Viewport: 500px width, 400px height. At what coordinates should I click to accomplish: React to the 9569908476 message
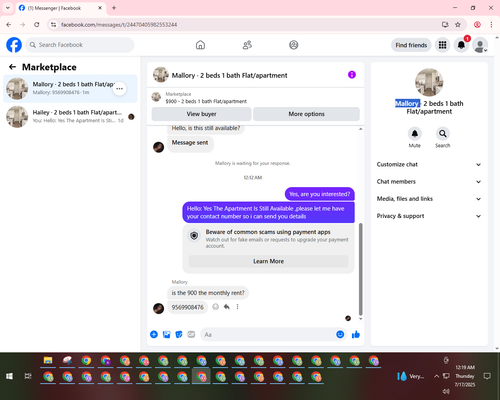216,307
